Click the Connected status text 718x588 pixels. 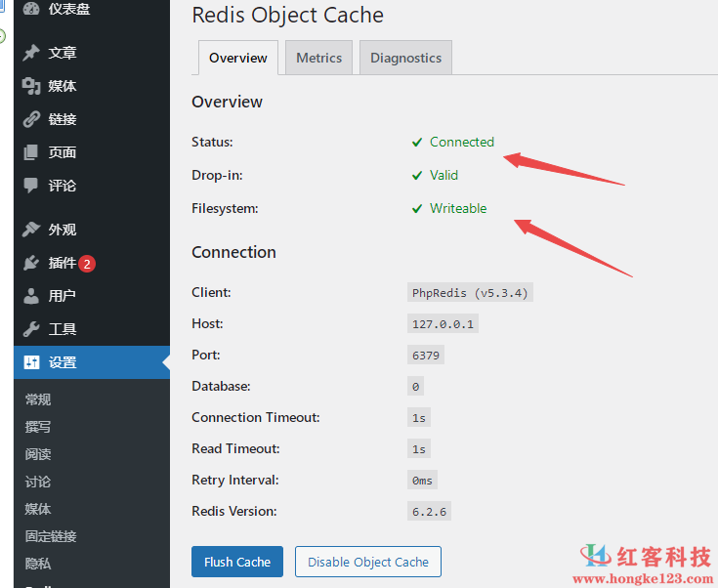pyautogui.click(x=461, y=142)
